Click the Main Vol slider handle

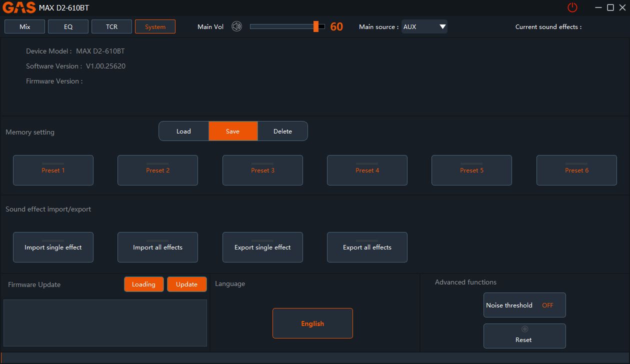pyautogui.click(x=316, y=26)
